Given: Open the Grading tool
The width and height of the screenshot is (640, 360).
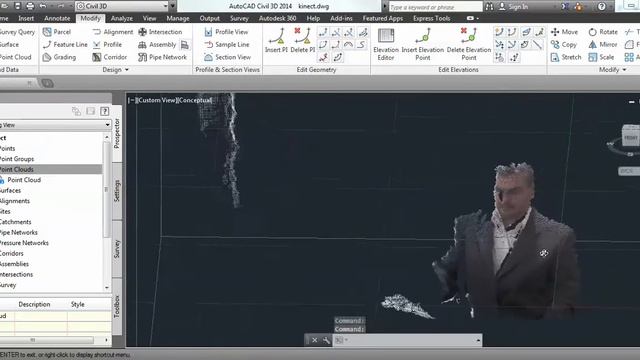Looking at the screenshot, I should coord(60,57).
